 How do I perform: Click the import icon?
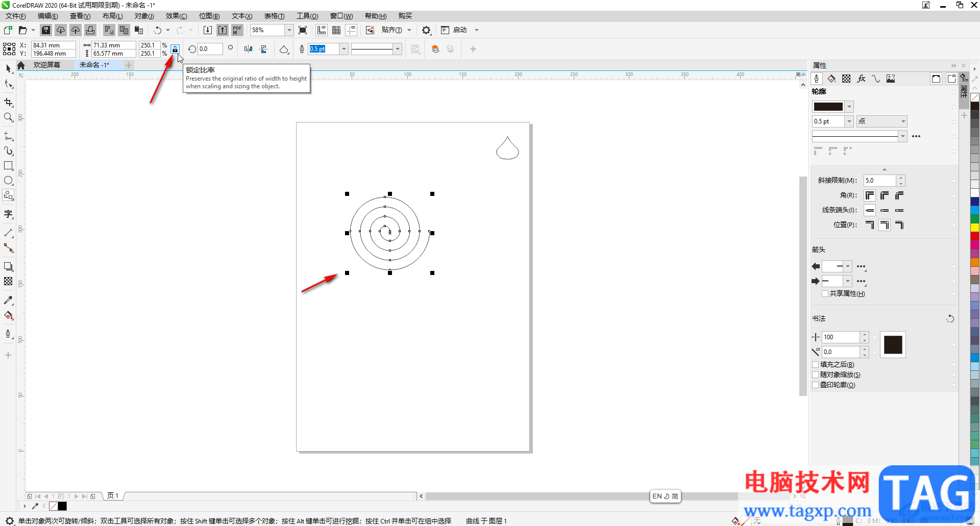click(x=208, y=30)
